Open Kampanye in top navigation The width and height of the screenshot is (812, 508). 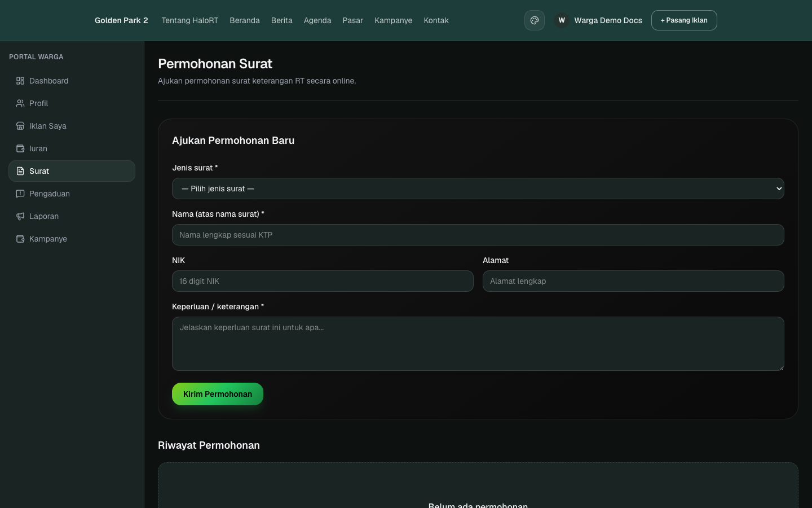click(x=394, y=20)
